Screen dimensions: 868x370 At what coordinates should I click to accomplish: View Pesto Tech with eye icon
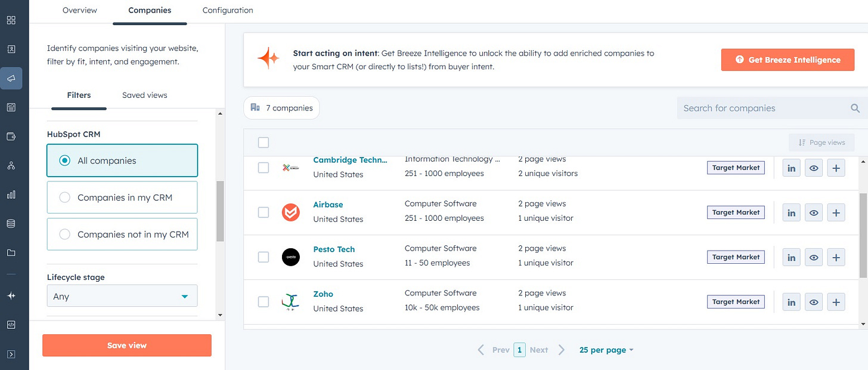pyautogui.click(x=814, y=257)
